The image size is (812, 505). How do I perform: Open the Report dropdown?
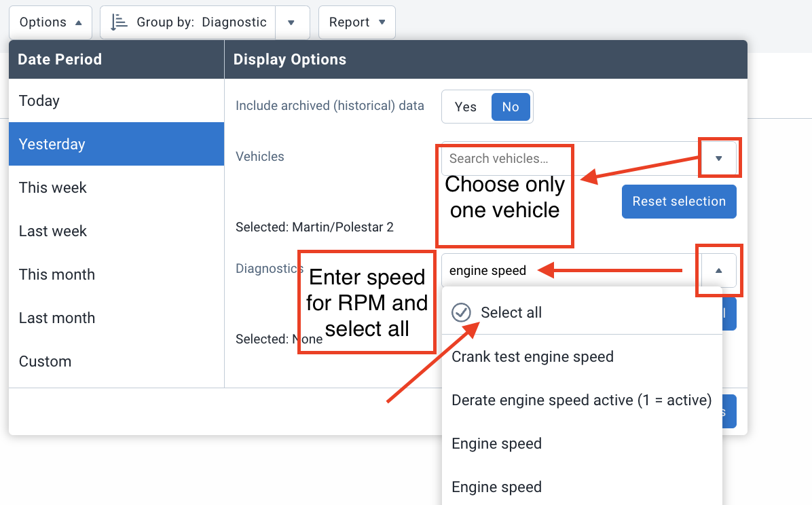coord(357,22)
